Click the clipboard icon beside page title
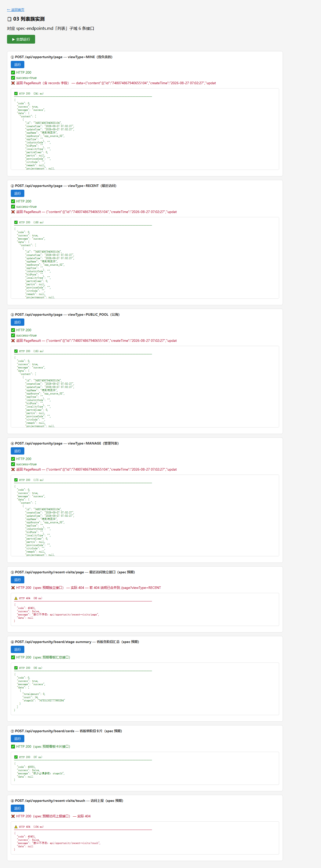 [10, 19]
